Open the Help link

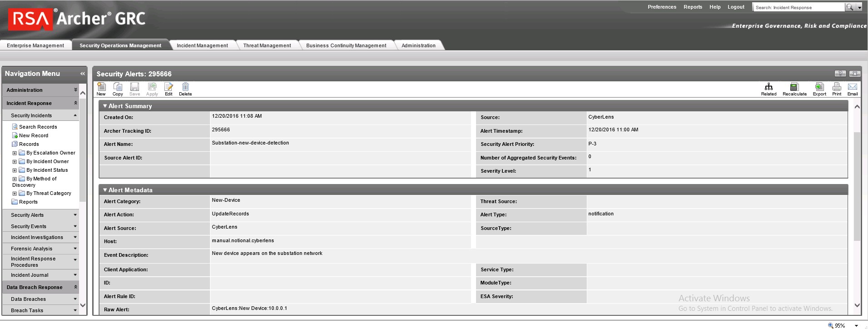715,7
